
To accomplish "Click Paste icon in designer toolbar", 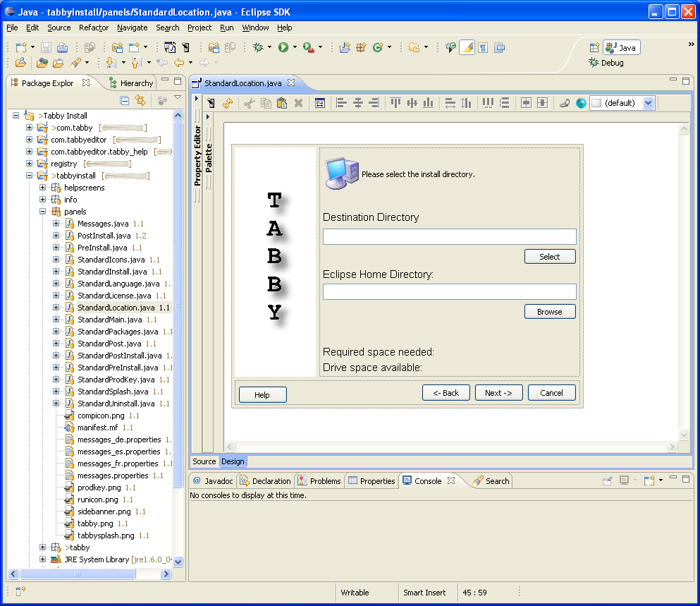I will point(282,103).
